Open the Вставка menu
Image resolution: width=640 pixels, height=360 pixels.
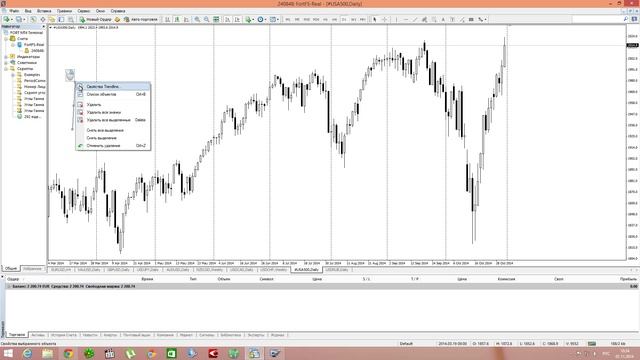coord(44,11)
